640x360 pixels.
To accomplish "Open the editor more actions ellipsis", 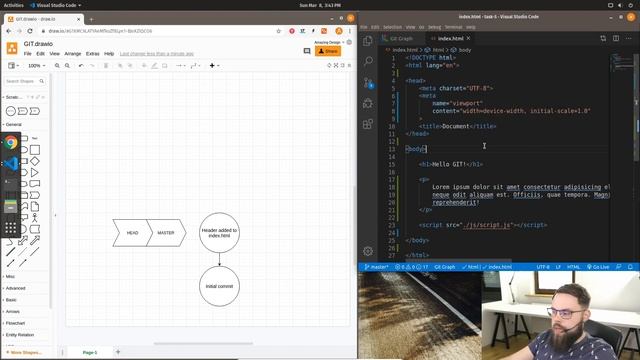I will (629, 38).
